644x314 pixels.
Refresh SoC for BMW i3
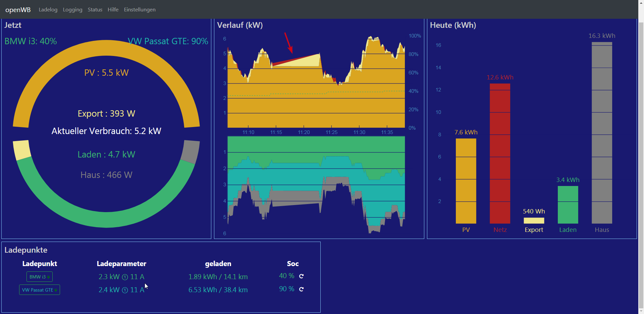point(301,276)
